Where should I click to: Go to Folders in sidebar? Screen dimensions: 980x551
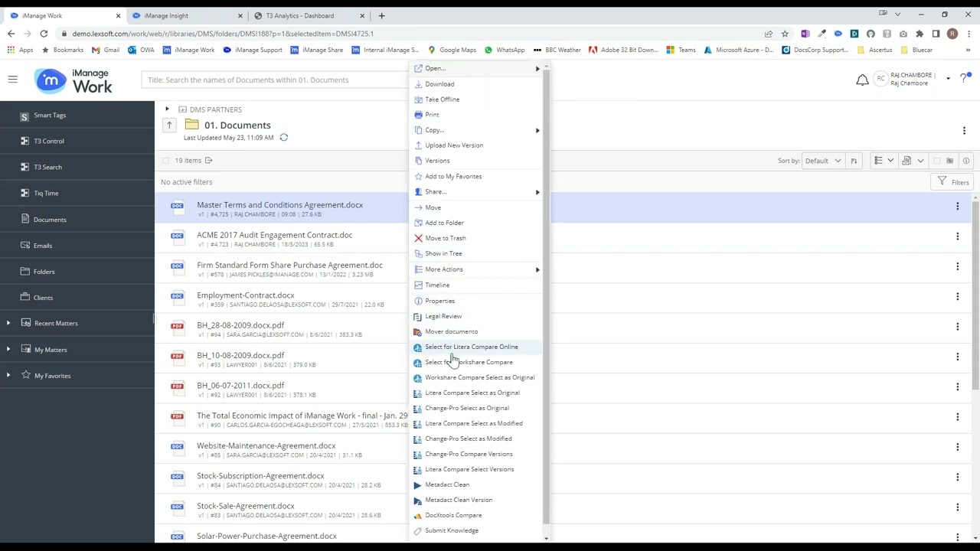click(44, 272)
